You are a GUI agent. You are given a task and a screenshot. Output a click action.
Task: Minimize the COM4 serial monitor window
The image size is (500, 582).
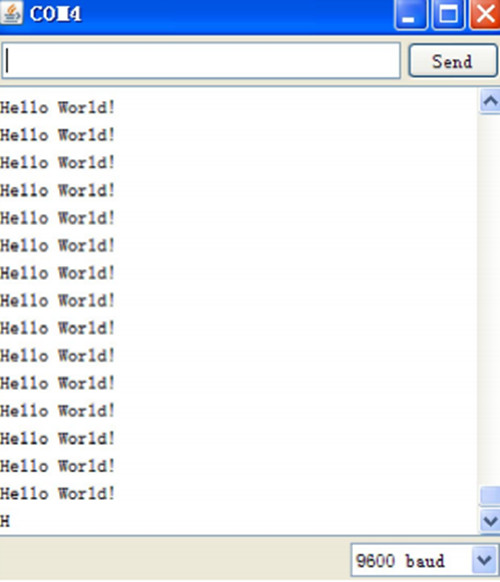(410, 14)
